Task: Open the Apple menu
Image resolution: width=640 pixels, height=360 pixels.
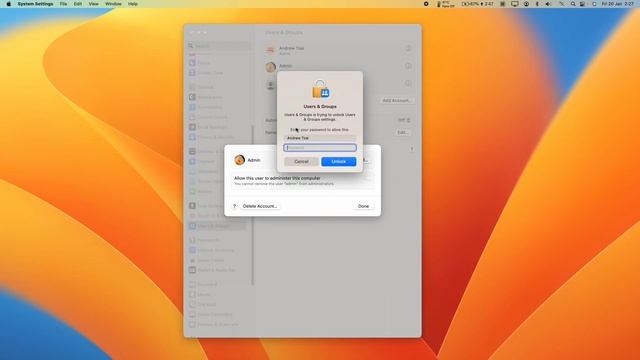Action: click(x=9, y=4)
